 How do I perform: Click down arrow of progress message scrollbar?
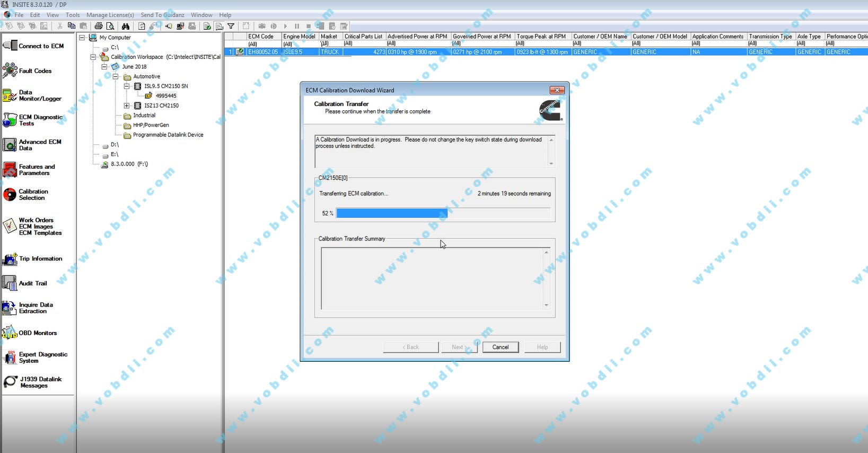pos(551,164)
